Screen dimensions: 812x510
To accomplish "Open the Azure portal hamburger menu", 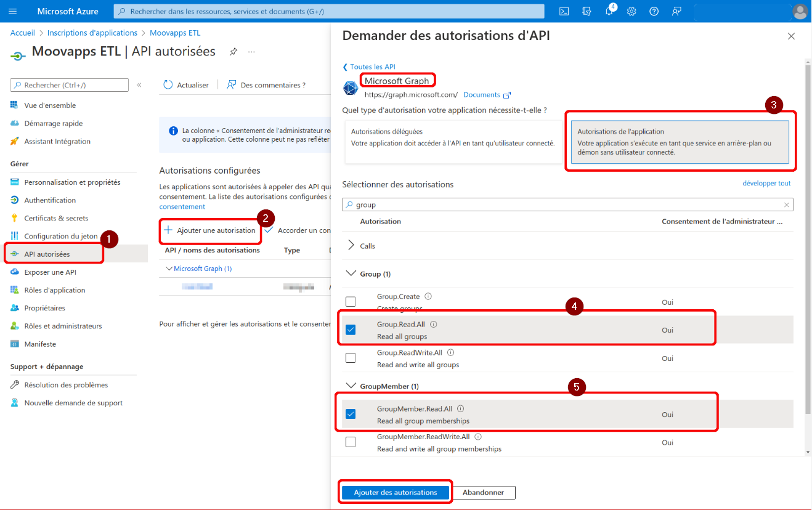I will 13,11.
